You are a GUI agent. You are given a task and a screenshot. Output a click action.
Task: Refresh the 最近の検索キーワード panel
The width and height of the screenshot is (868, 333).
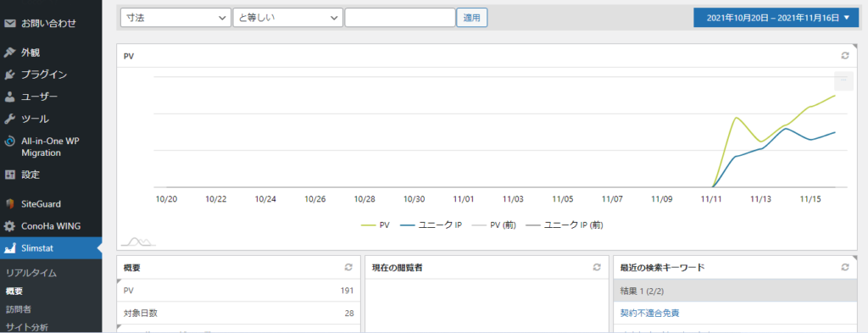click(x=845, y=267)
